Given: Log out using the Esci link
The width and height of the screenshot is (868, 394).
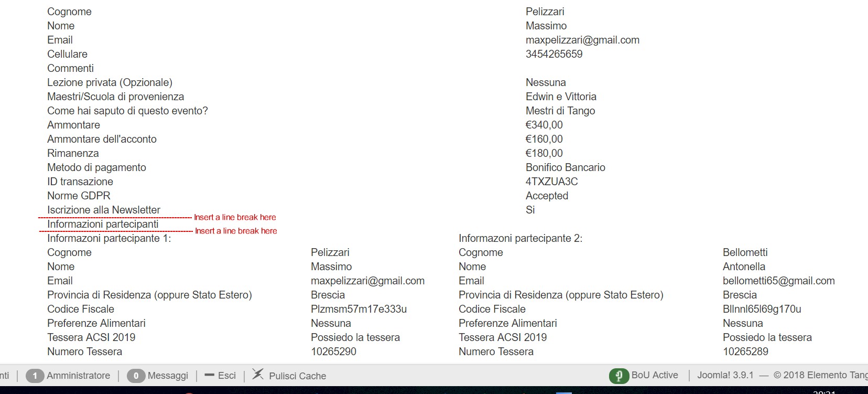Looking at the screenshot, I should coord(227,376).
